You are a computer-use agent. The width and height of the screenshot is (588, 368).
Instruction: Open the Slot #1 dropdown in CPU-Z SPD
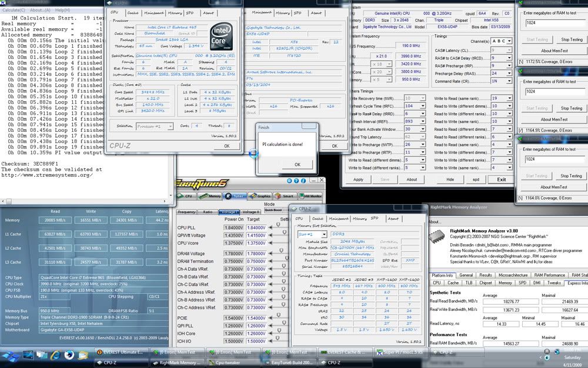[312, 234]
